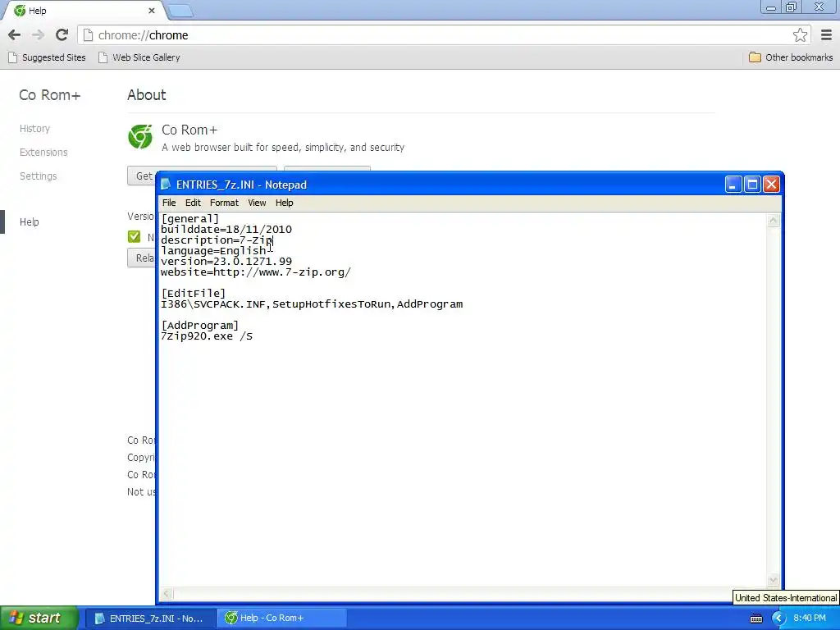Click the version=23.0.1271.99 line

pos(226,262)
